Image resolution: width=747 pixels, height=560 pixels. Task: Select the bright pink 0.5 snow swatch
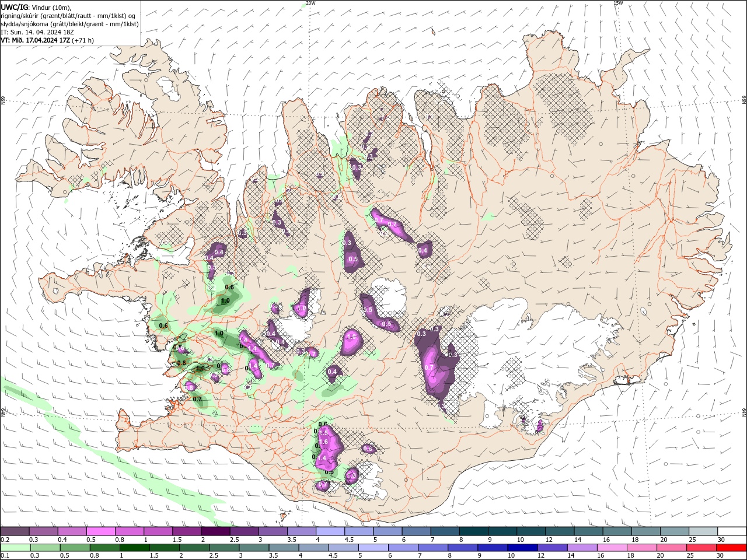[100, 531]
